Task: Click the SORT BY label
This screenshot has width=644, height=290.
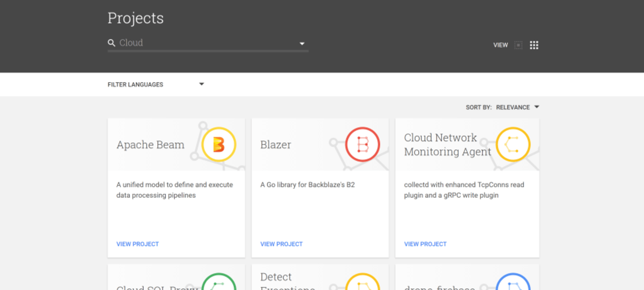Action: click(x=479, y=107)
